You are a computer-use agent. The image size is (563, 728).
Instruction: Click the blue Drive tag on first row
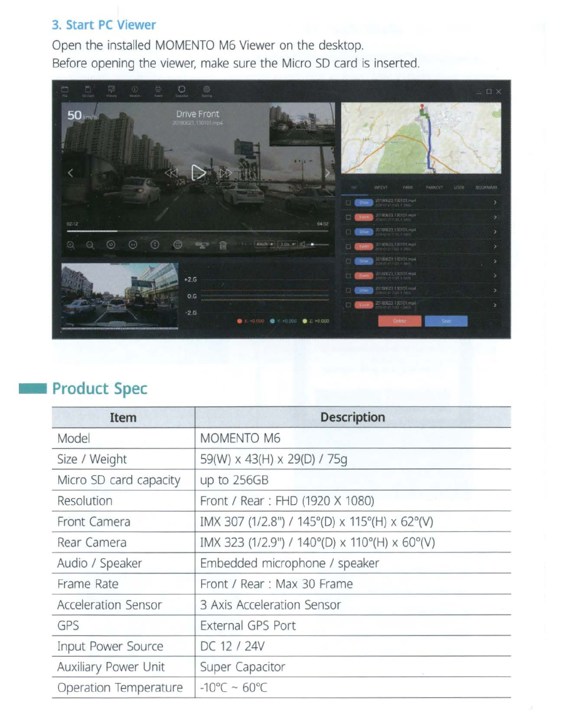(x=364, y=203)
